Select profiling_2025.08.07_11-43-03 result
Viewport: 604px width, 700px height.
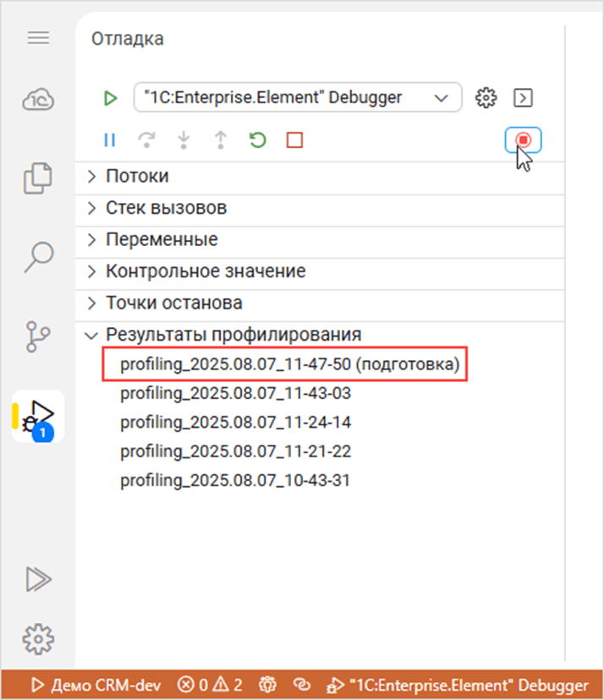pyautogui.click(x=235, y=394)
